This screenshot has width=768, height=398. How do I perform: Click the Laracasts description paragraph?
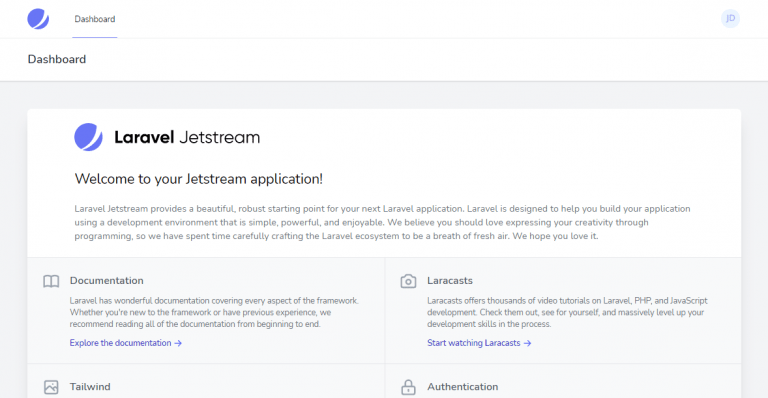click(567, 312)
